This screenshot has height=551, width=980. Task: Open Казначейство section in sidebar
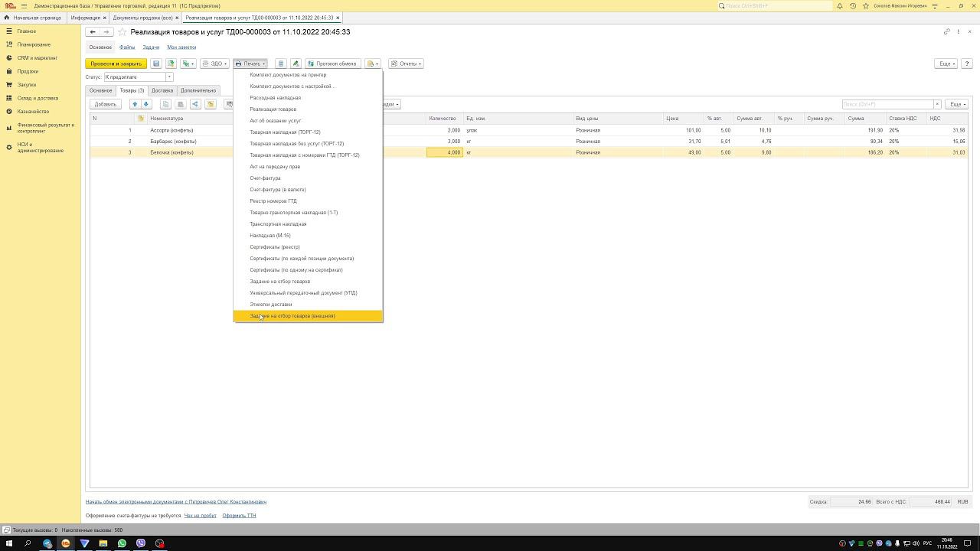33,112
